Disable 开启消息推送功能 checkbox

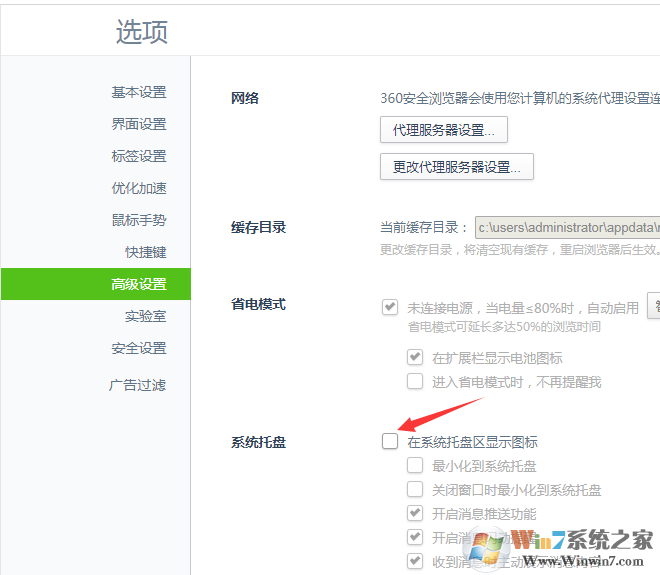pos(415,513)
